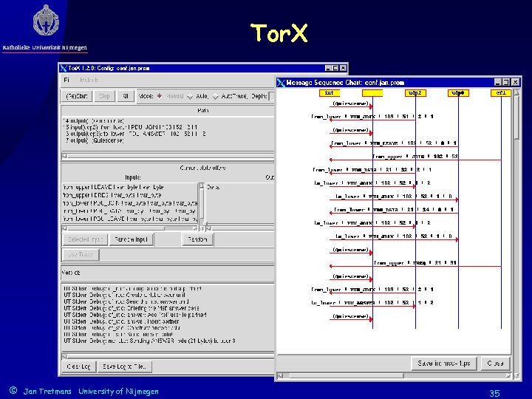Click the log line Sending ANSWER pdu (31 bytes)

pyautogui.click(x=149, y=341)
